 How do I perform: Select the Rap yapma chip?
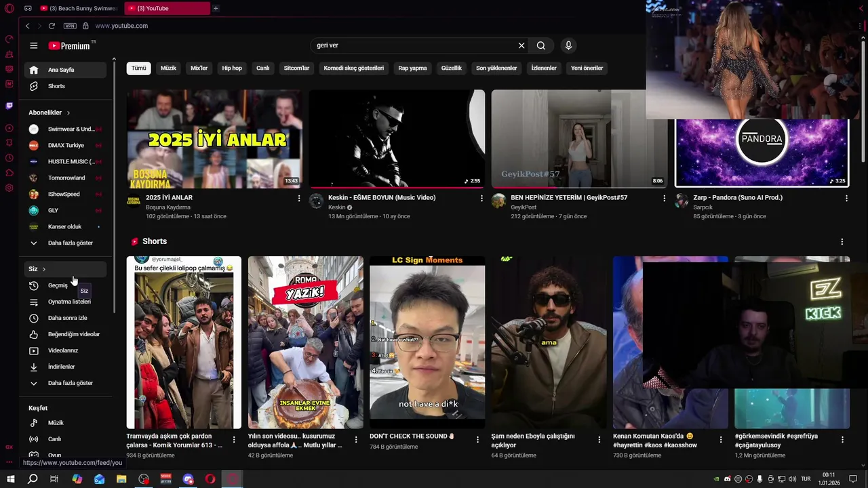click(x=412, y=68)
